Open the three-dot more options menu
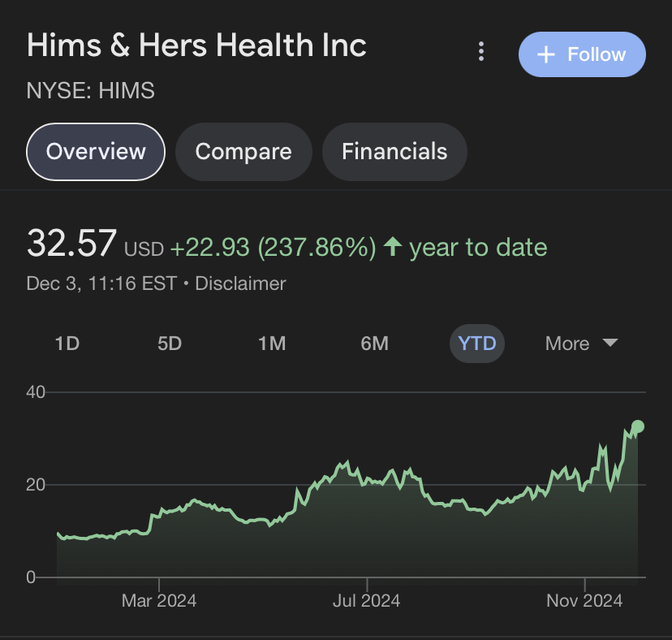 pos(481,53)
